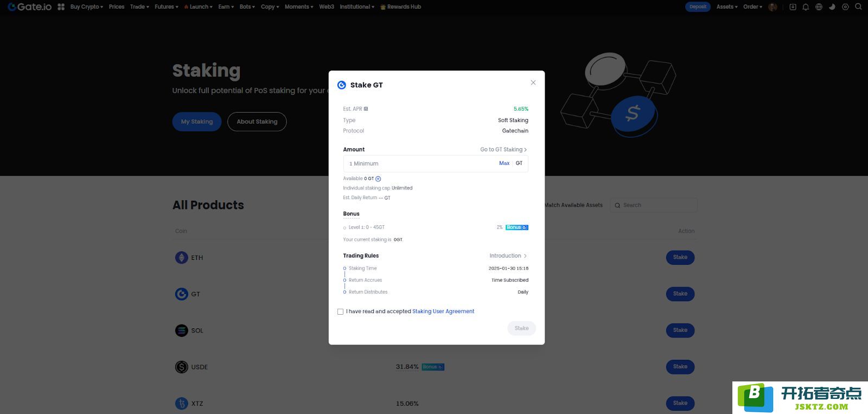Click the 15.06% APR value
This screenshot has width=868, height=414.
click(x=407, y=404)
